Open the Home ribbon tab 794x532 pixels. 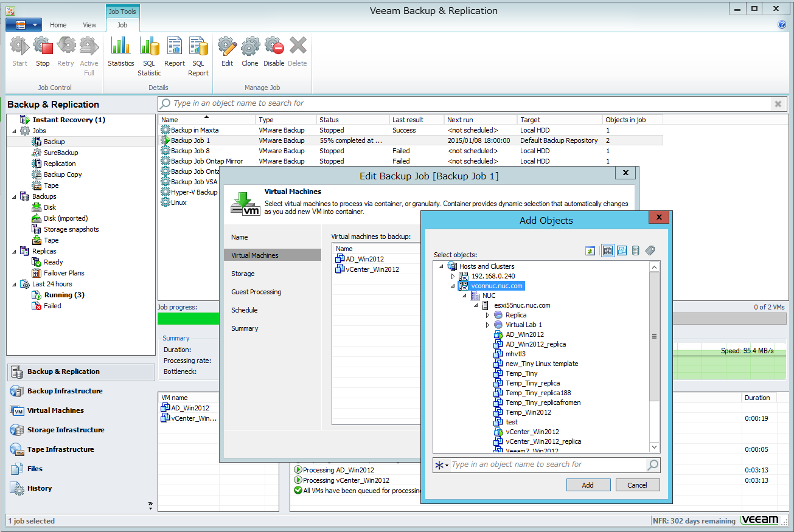tap(58, 25)
